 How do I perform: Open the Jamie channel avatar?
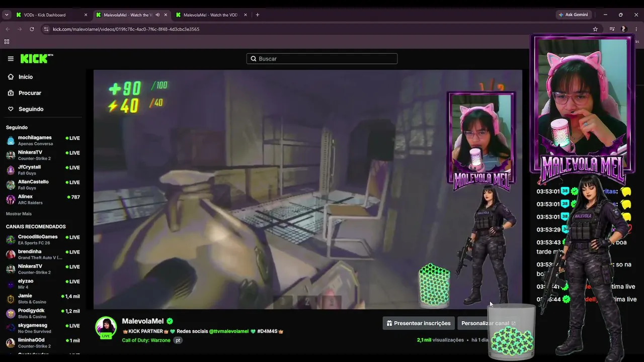[11, 299]
